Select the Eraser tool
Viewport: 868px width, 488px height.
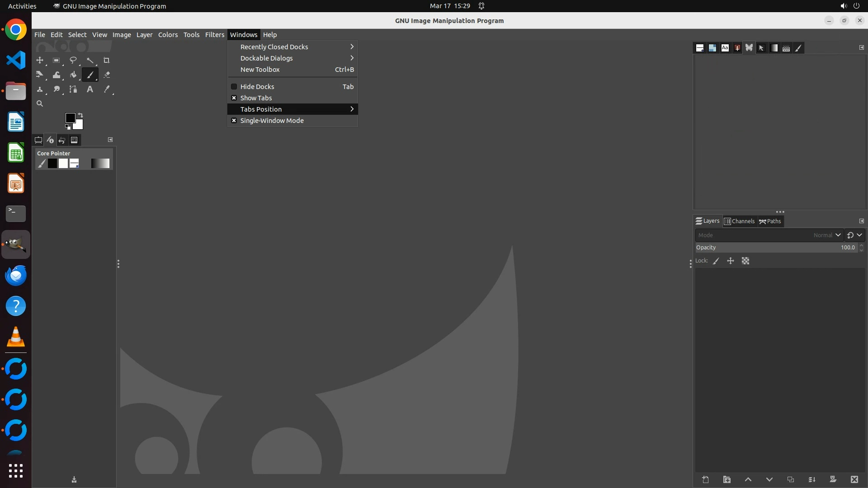107,75
